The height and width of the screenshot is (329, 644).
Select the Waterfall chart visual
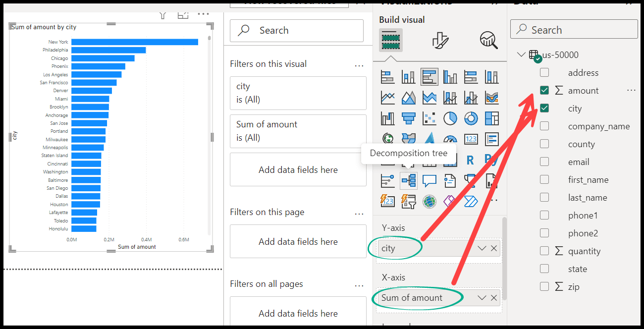tap(387, 118)
